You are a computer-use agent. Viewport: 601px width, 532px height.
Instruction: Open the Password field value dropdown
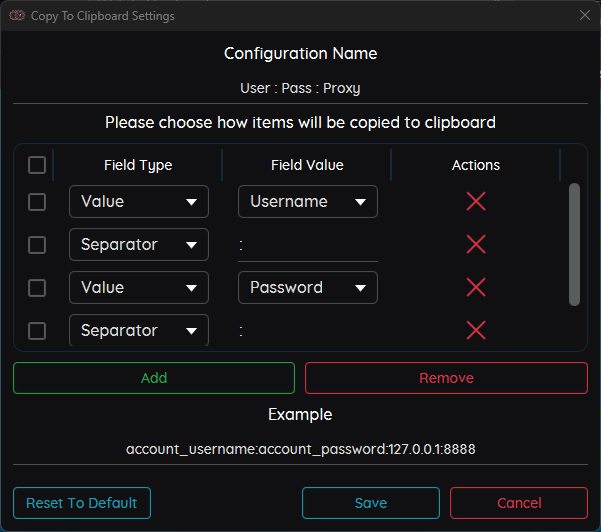(307, 288)
